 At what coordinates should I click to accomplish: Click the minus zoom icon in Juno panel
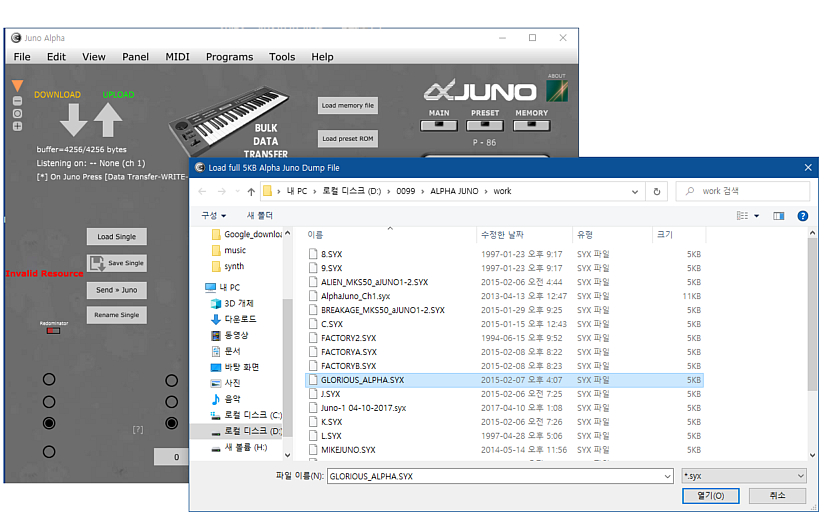(x=17, y=100)
